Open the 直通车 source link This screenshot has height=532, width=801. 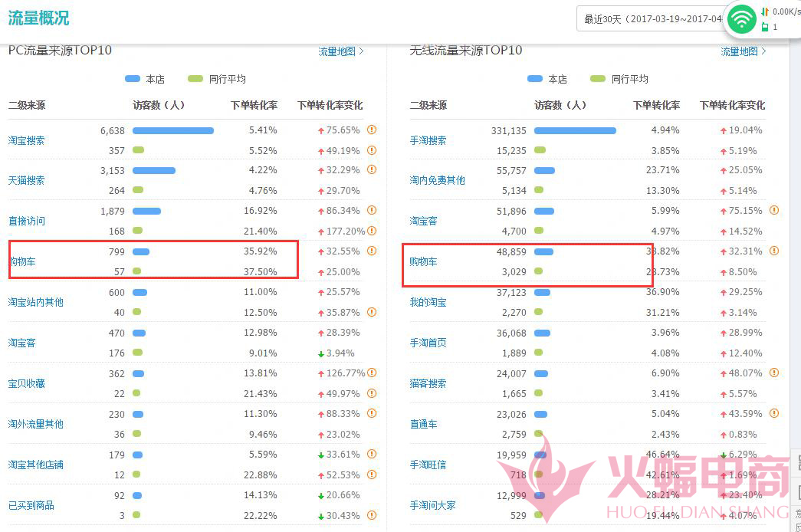(423, 424)
